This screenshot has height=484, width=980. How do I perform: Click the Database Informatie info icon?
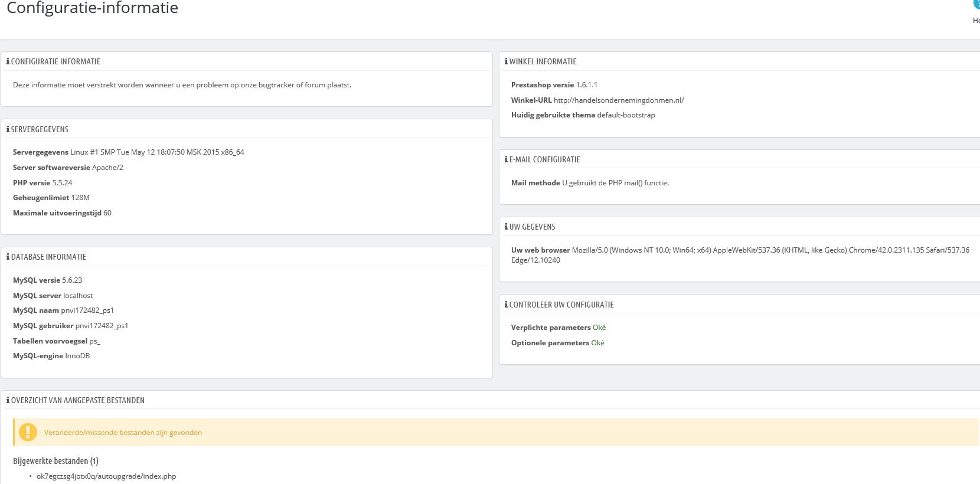(8, 257)
